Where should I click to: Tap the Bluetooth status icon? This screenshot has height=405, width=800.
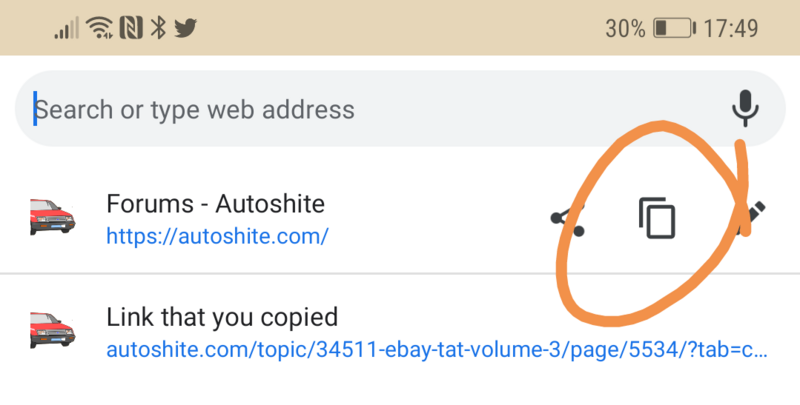click(157, 27)
